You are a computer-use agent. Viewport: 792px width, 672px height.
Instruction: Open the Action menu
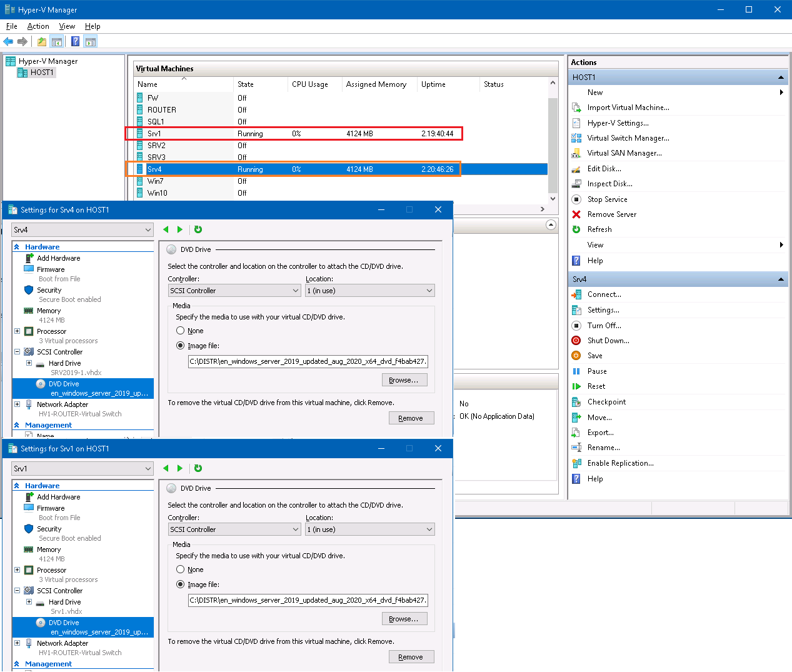[38, 26]
